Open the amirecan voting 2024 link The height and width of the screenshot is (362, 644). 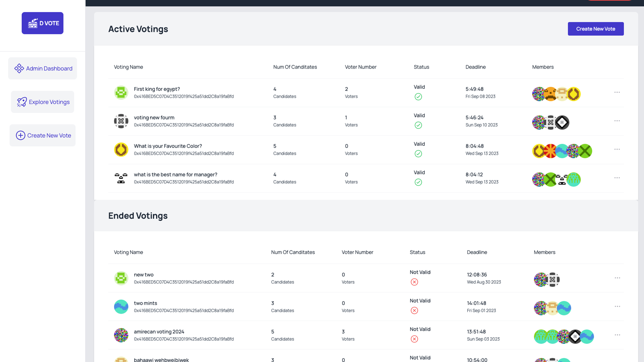coord(159,331)
